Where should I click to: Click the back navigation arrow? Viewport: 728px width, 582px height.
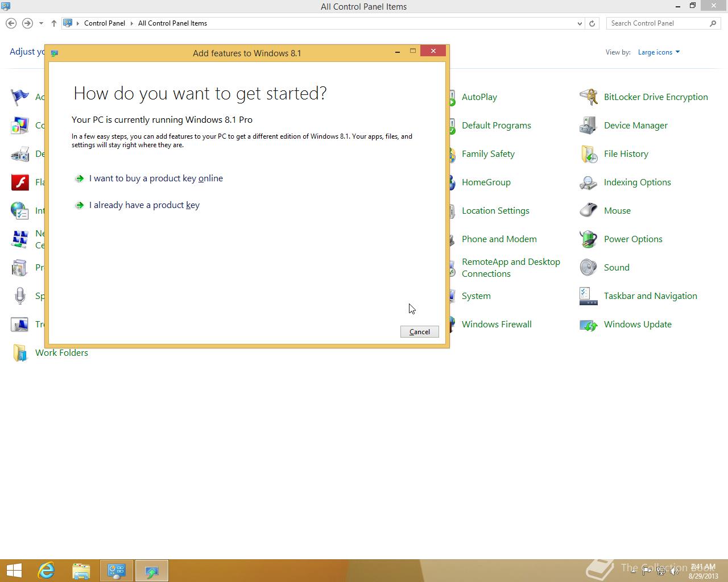pos(11,23)
